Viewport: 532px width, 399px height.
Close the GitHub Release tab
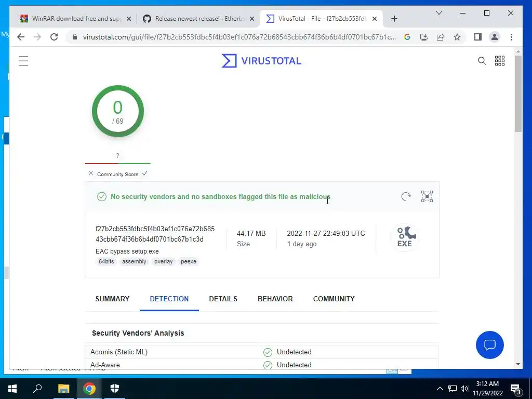(252, 19)
